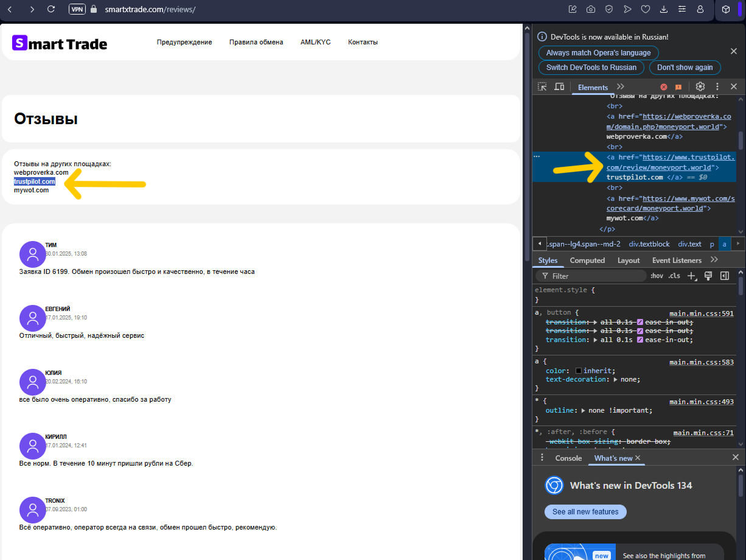Click the avatar of reviewer ТИМ
Viewport: 746px width, 560px height.
[x=32, y=254]
